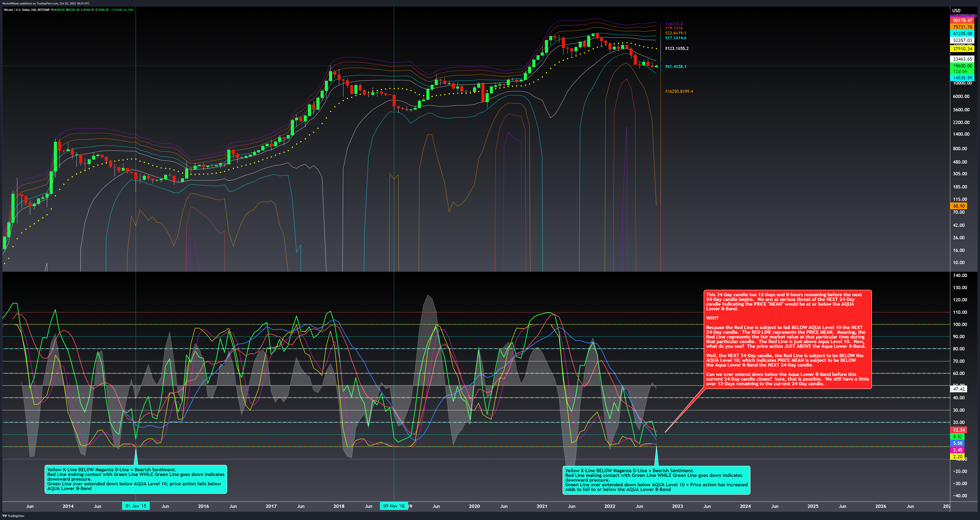Viewport: 980px width, 520px height.
Task: Click the red 12.34 indicator value label
Action: tap(959, 430)
